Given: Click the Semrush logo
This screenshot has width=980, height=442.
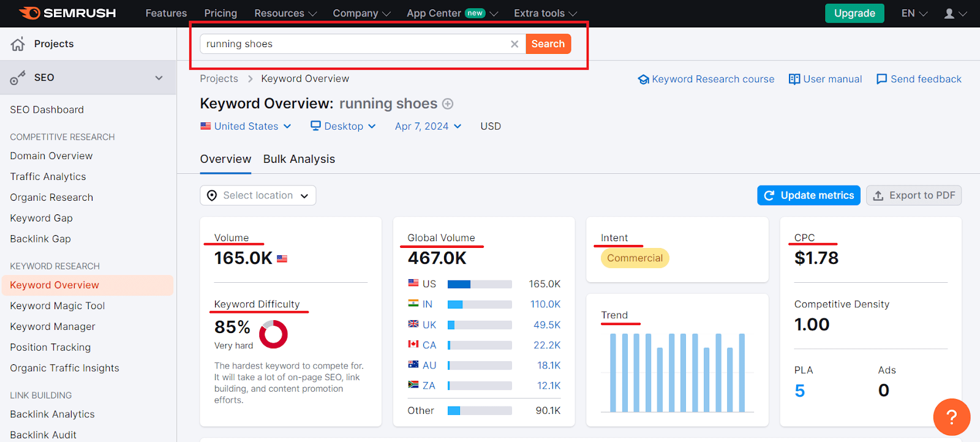Looking at the screenshot, I should 67,13.
